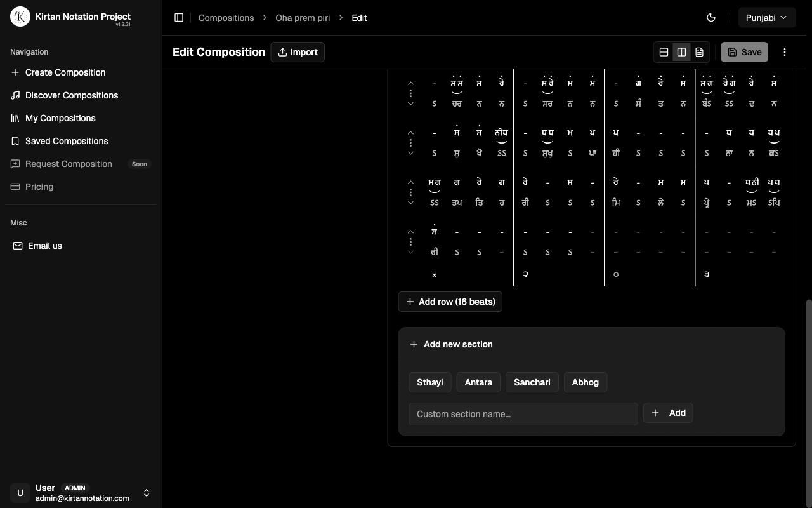
Task: Select the horizontal stacked layout view
Action: point(664,52)
